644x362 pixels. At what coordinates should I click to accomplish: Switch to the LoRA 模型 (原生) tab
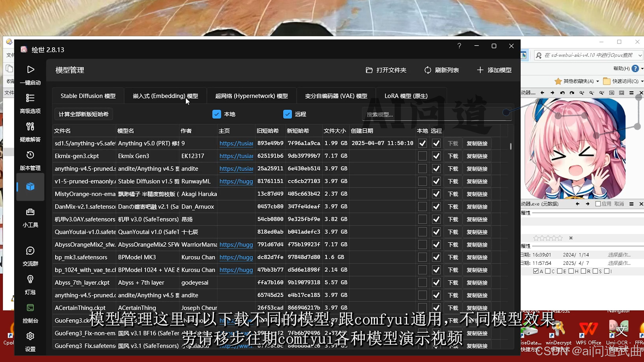[406, 96]
